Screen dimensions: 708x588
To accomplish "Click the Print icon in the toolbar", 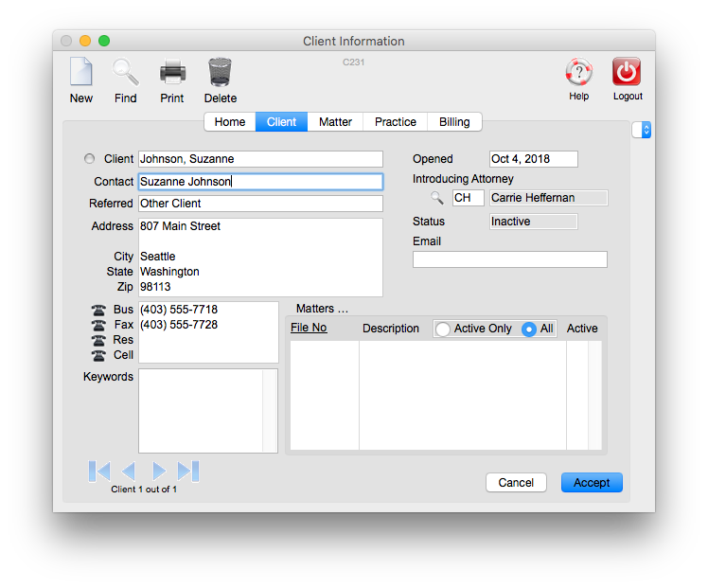I will 172,73.
